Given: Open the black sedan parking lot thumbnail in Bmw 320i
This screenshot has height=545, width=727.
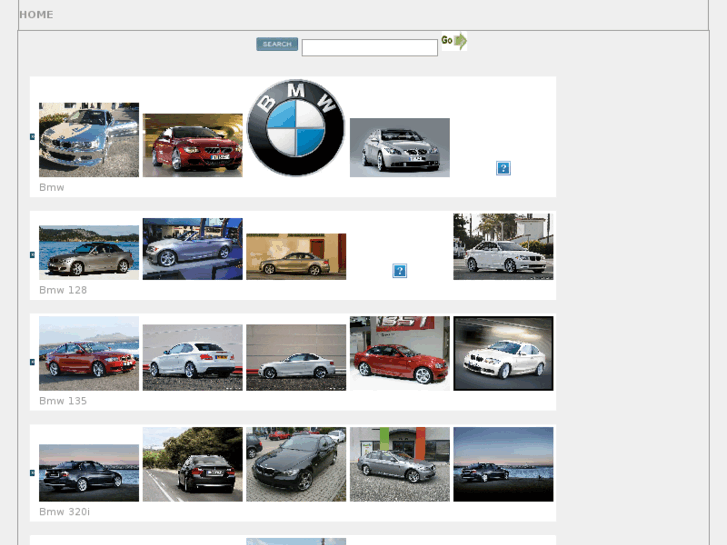Looking at the screenshot, I should pos(296,464).
